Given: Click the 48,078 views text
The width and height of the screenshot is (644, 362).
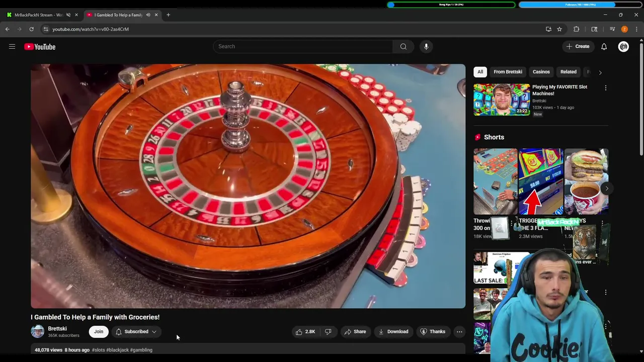Looking at the screenshot, I should 49,350.
